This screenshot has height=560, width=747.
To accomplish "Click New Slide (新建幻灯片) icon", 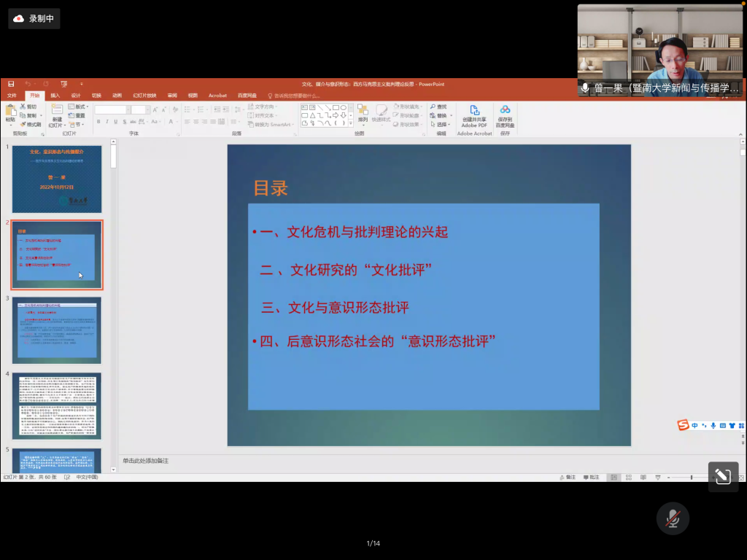I will click(x=57, y=112).
